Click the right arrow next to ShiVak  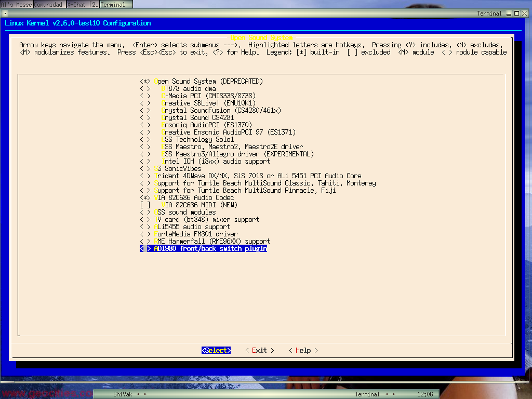click(x=145, y=394)
